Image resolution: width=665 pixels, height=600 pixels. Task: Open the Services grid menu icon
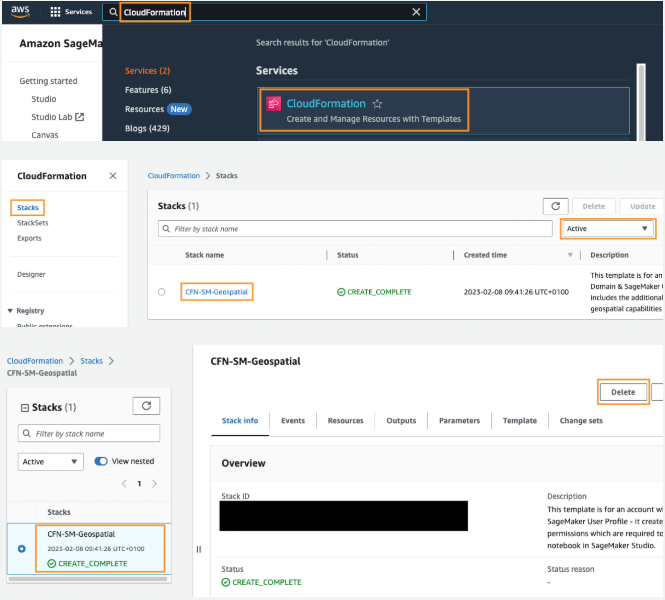(55, 12)
